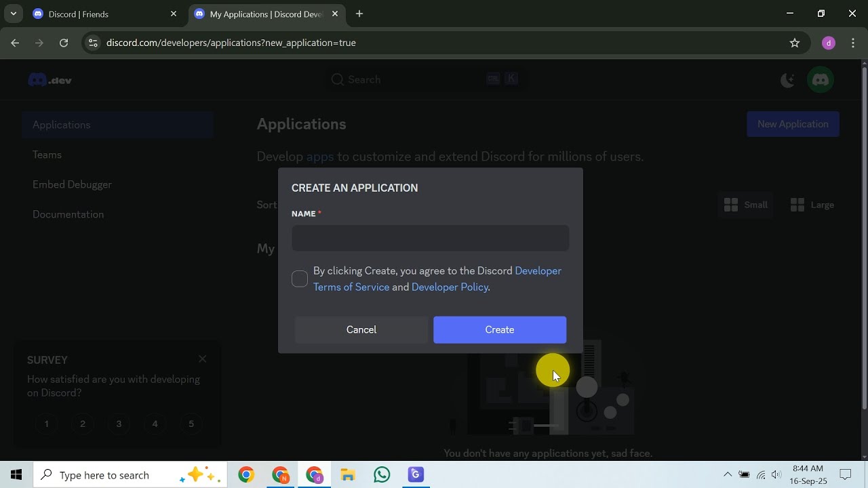This screenshot has width=868, height=488.
Task: Close the Discord Friends tab
Action: pyautogui.click(x=174, y=14)
